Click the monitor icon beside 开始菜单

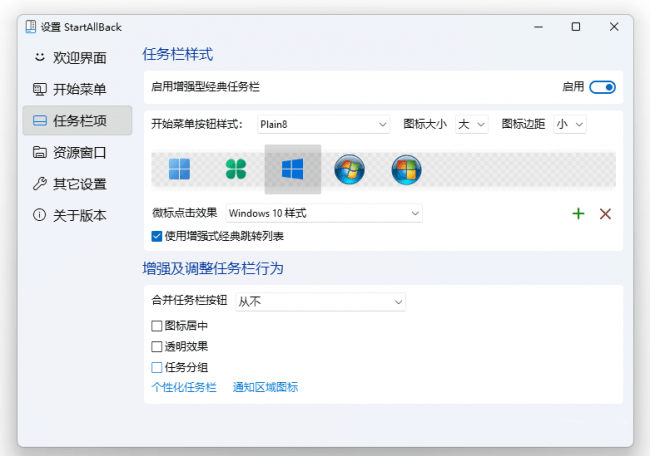tap(39, 89)
